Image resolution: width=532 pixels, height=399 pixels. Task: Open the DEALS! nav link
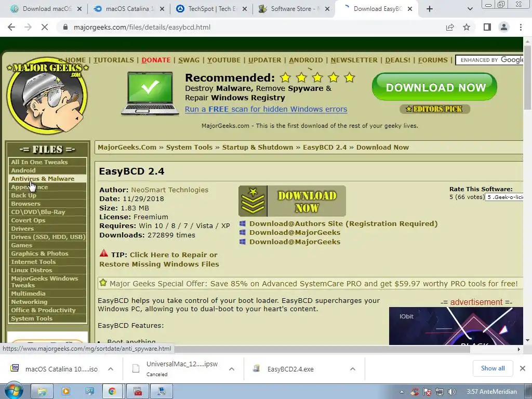pos(397,60)
